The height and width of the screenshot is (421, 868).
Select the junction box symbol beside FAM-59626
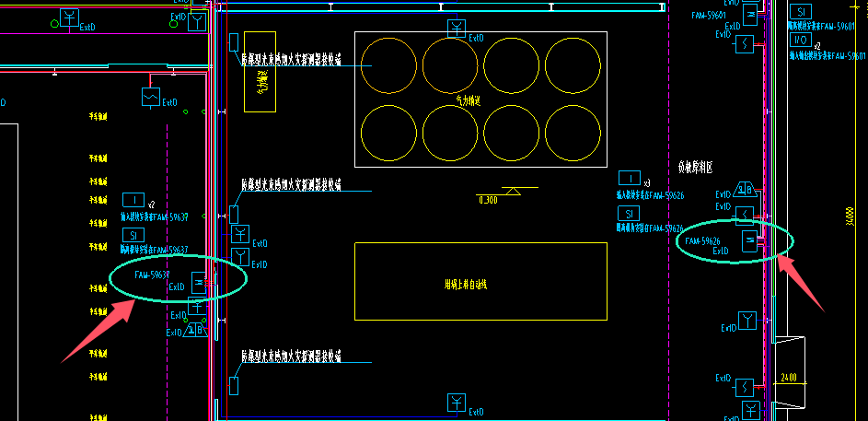click(x=749, y=241)
